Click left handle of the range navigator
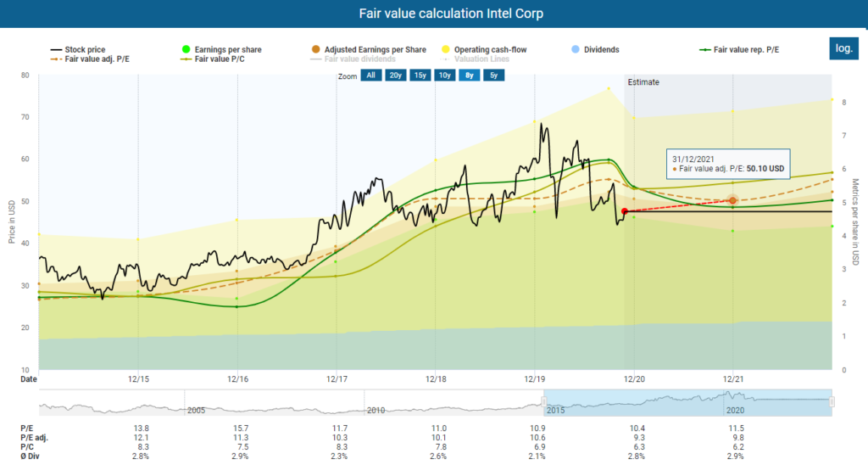The image size is (868, 465). [x=544, y=402]
